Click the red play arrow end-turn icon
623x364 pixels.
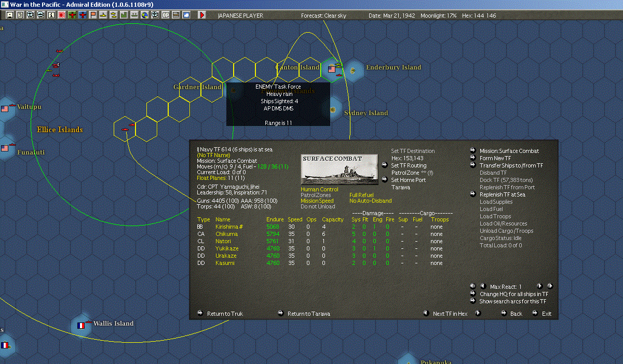point(202,15)
